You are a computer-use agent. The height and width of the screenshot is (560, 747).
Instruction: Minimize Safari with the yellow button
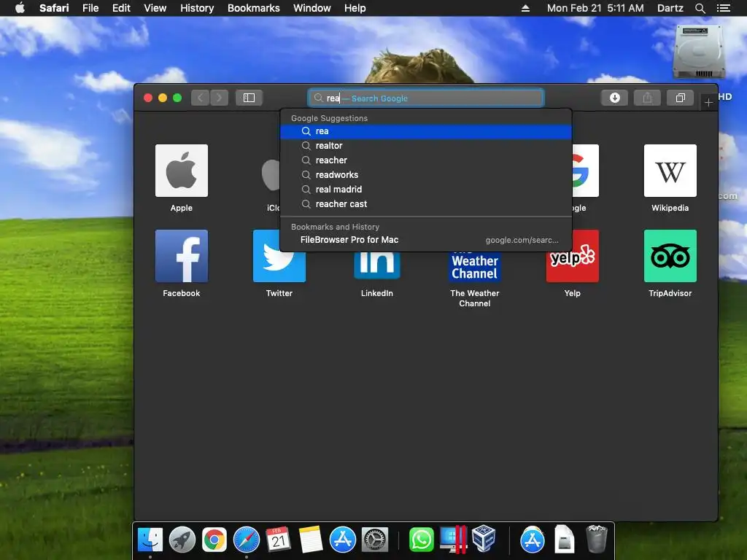(163, 98)
